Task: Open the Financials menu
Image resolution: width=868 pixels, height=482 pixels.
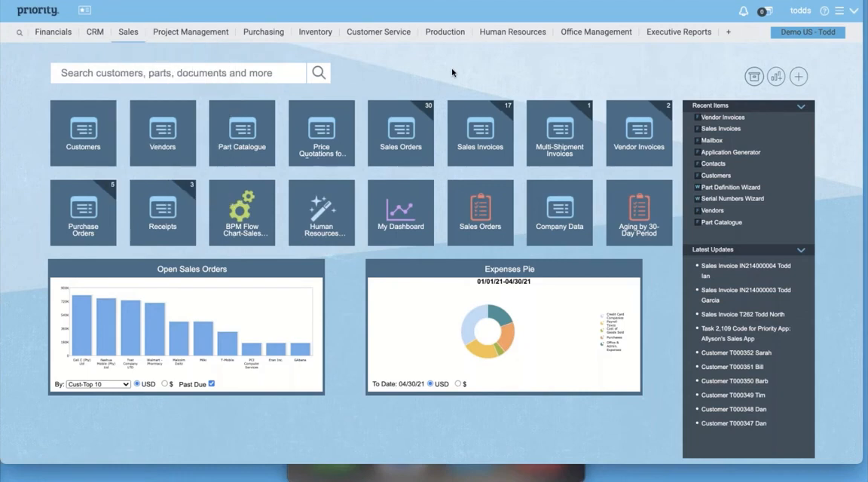Action: click(x=53, y=32)
